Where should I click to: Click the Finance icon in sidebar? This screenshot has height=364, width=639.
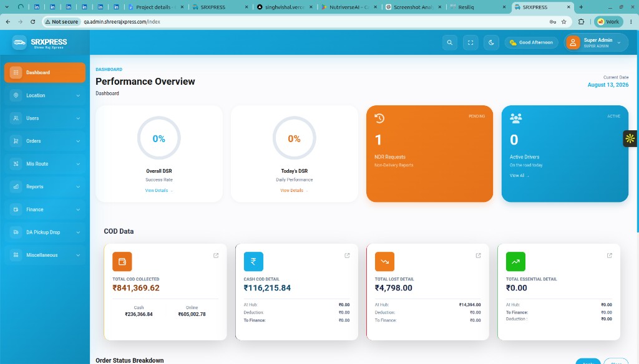tap(16, 209)
